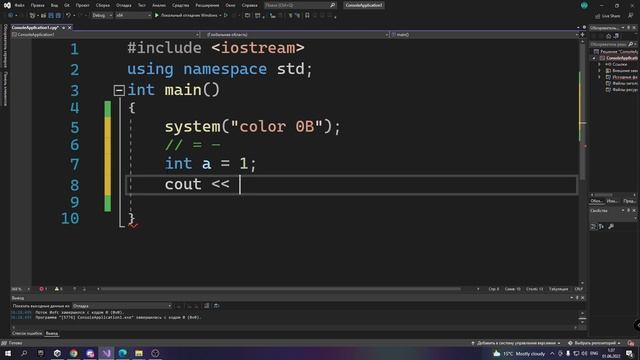Click the Visual Studio taskbar icon

pyautogui.click(x=106, y=353)
